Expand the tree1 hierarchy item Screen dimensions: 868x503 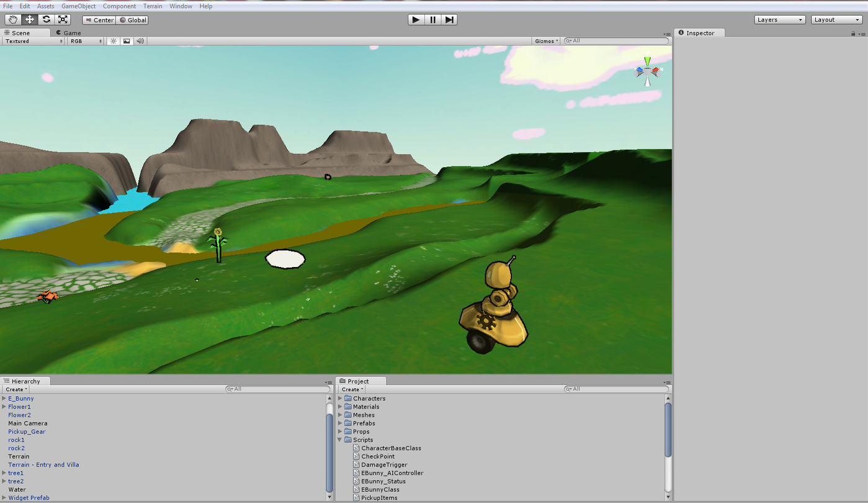(4, 473)
